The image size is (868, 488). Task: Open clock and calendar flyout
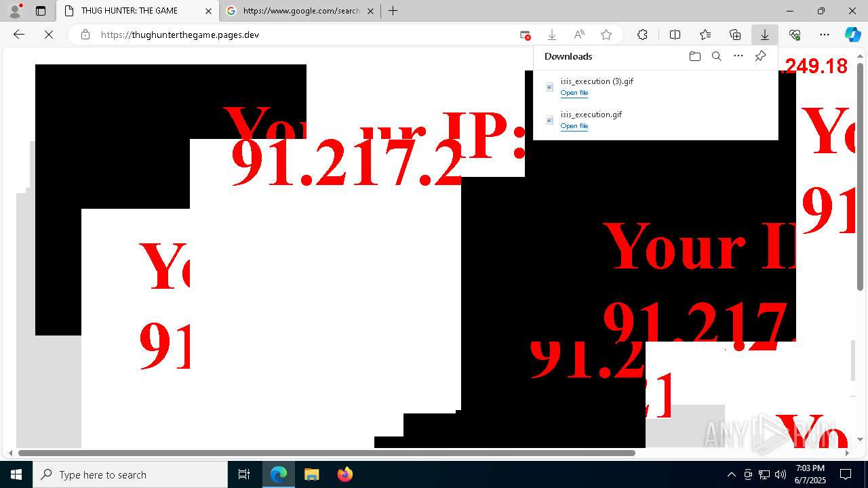pos(810,474)
